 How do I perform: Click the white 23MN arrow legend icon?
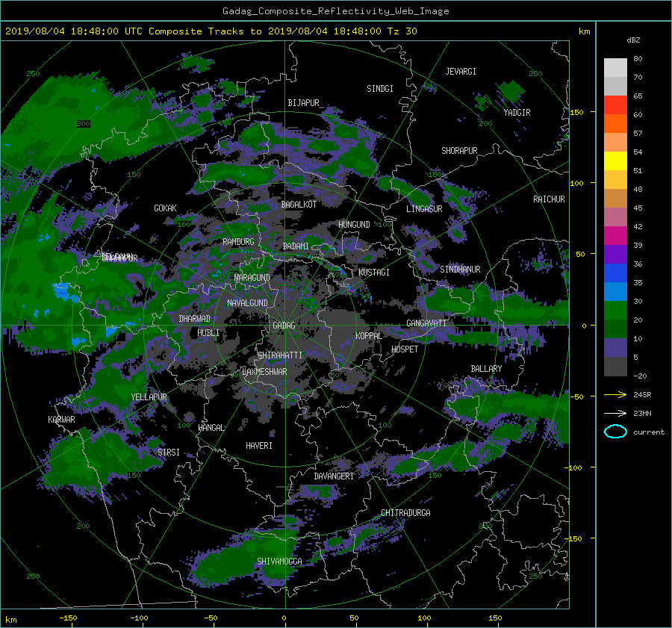(615, 414)
